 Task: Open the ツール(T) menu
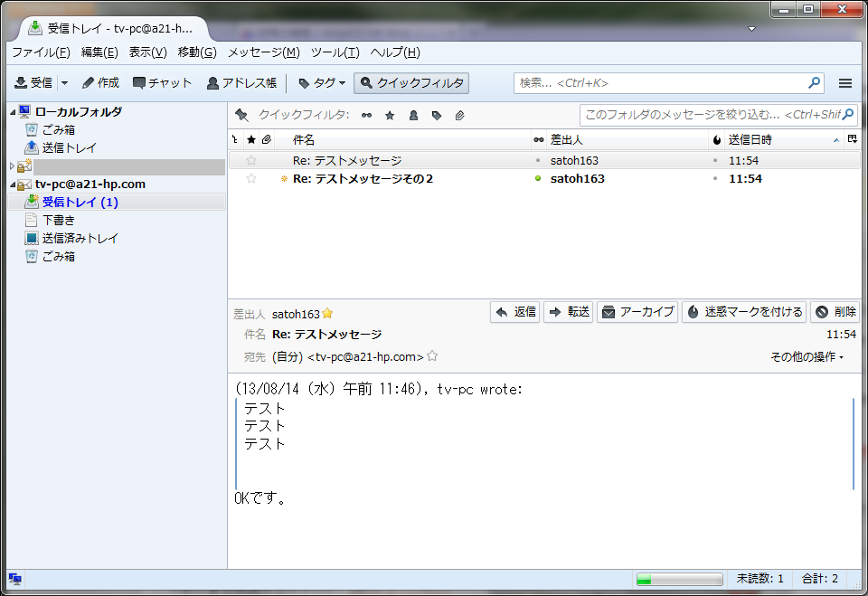point(335,52)
